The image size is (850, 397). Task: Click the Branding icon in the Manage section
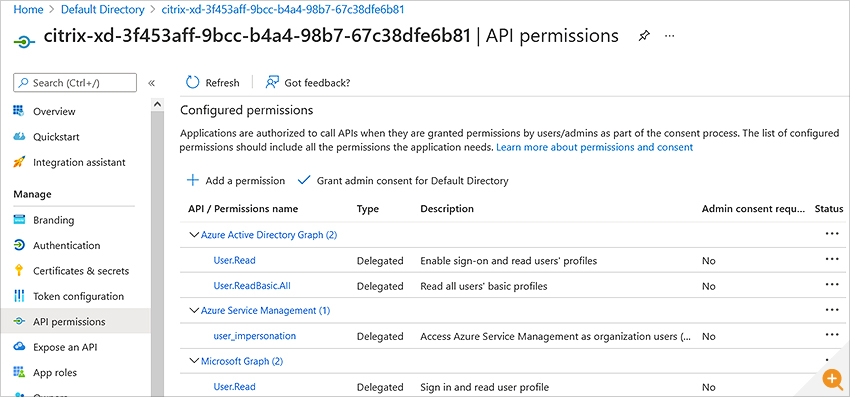tap(19, 220)
